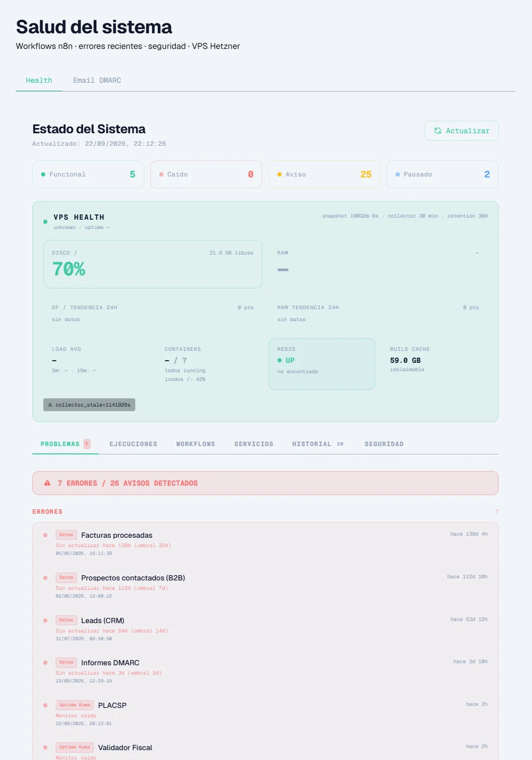
Task: Filter by the Pausado status card
Action: pyautogui.click(x=442, y=174)
